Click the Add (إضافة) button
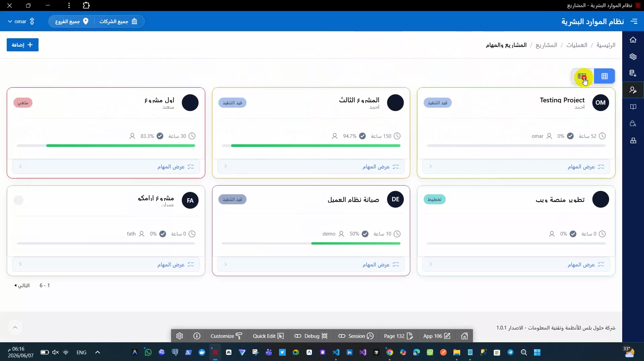 [x=22, y=45]
